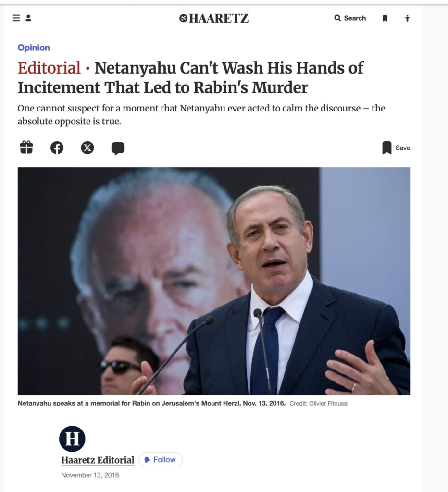Viewport: 448px width, 492px height.
Task: Click the red Editorial label in headline
Action: [50, 68]
